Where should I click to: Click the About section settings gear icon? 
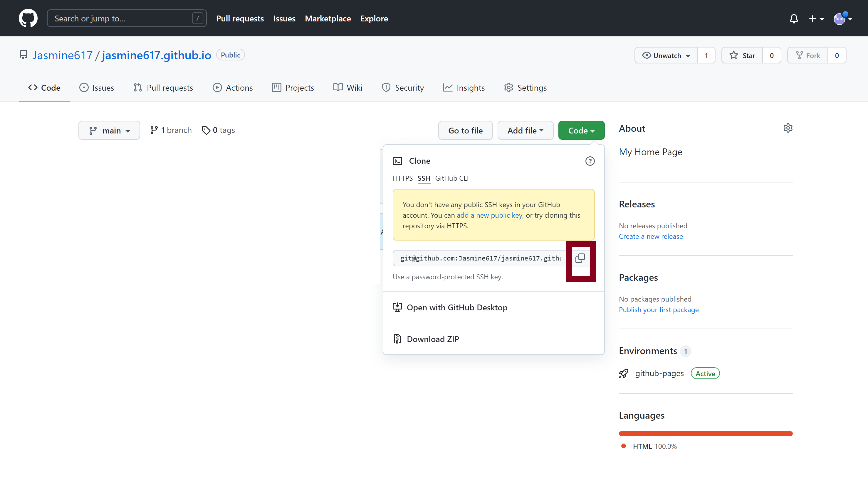[788, 128]
